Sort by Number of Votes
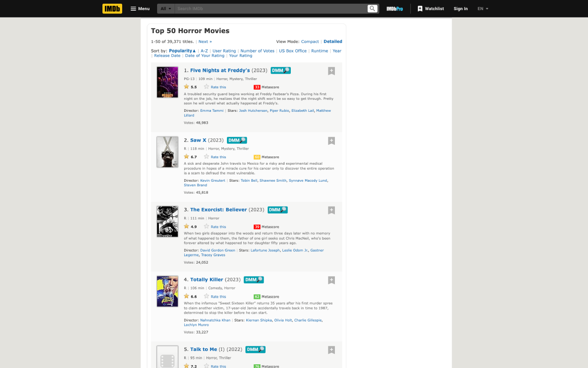Screen dimensions: 588x368 [x=257, y=51]
